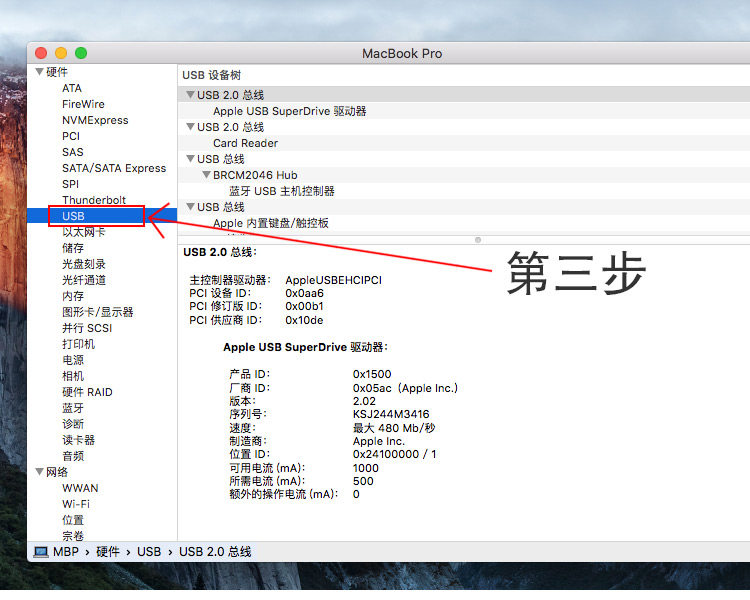Select 以太网卡 in the sidebar
750x600 pixels.
[x=84, y=232]
